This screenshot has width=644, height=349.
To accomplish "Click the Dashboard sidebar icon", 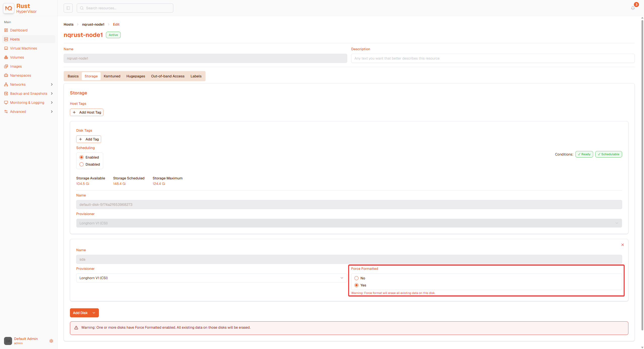I will click(6, 30).
